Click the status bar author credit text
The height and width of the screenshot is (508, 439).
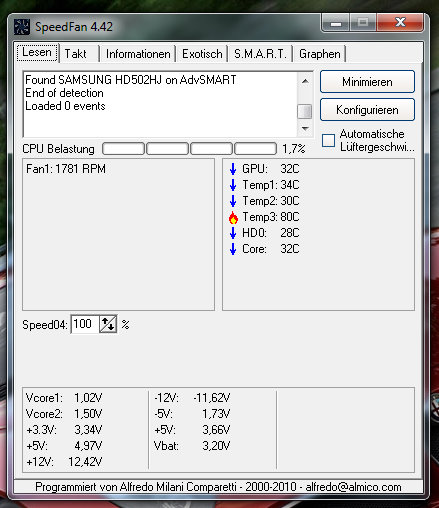218,487
